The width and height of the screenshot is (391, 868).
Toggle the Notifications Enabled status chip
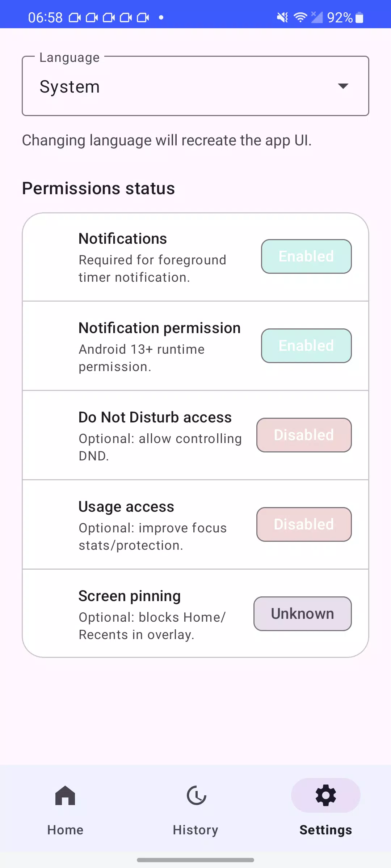(x=306, y=256)
